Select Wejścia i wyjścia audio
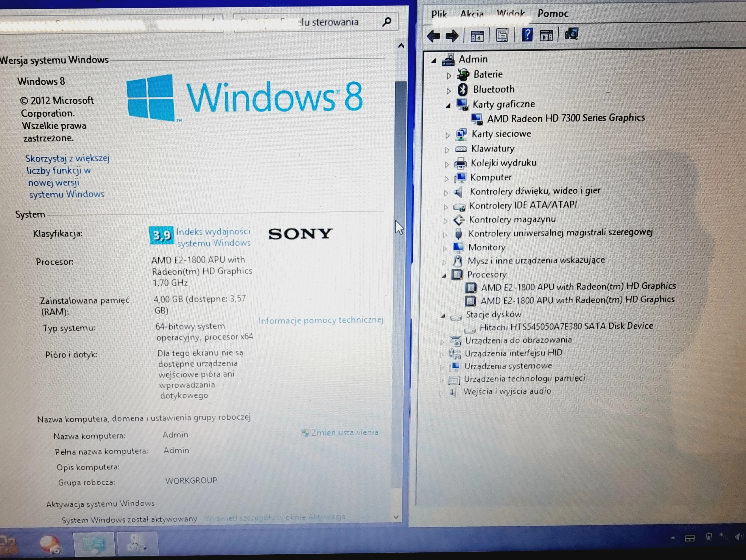Screen dimensions: 746x560 point(507,391)
